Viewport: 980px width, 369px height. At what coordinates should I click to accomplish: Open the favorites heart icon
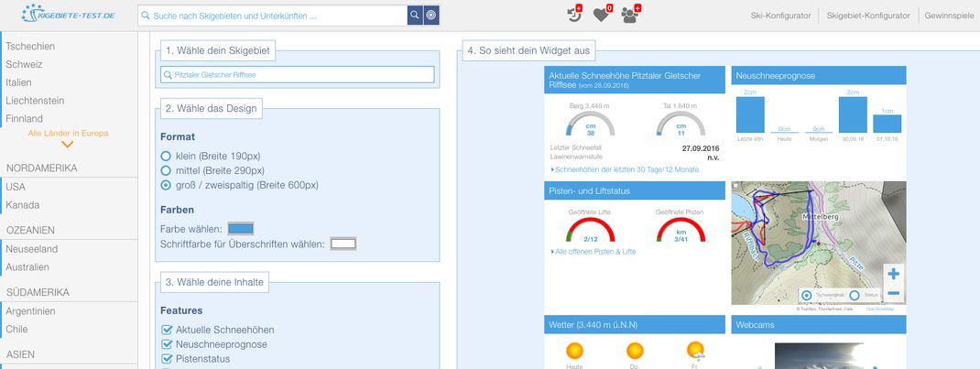pyautogui.click(x=602, y=14)
